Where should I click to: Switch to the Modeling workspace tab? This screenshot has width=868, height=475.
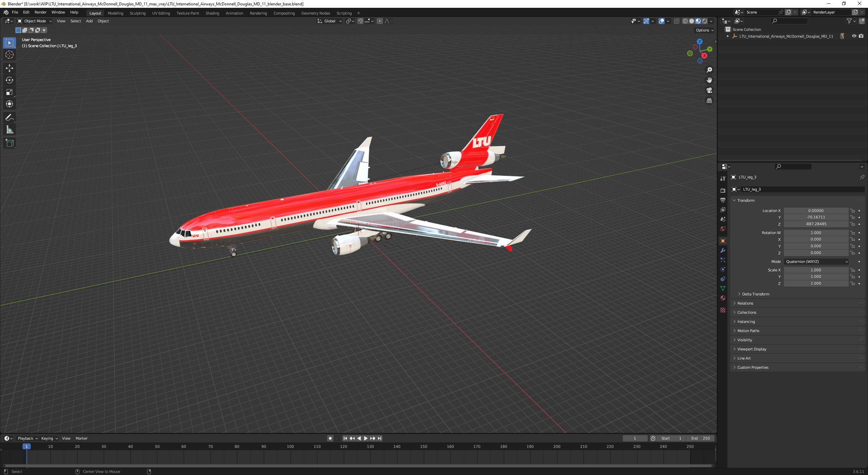(115, 13)
